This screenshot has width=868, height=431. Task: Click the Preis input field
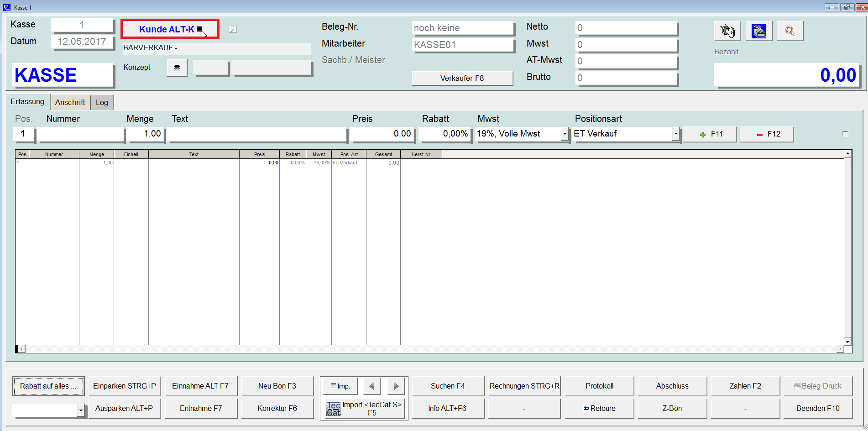coord(382,134)
